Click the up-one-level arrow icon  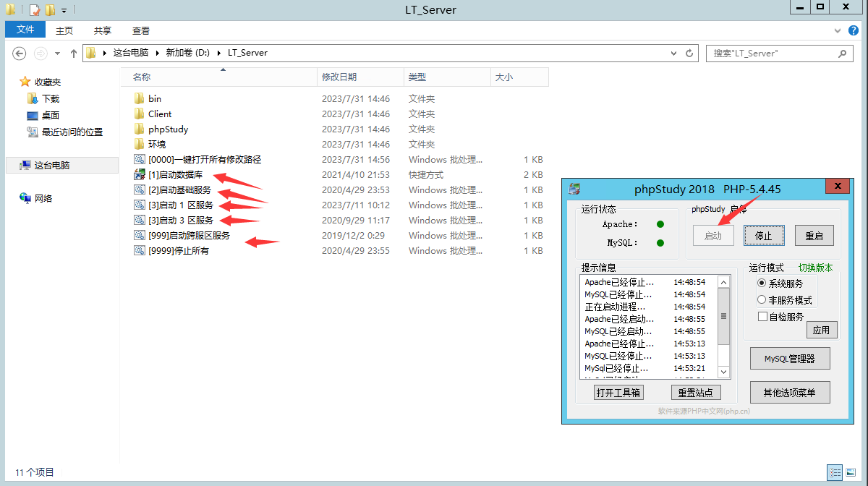pos(73,54)
